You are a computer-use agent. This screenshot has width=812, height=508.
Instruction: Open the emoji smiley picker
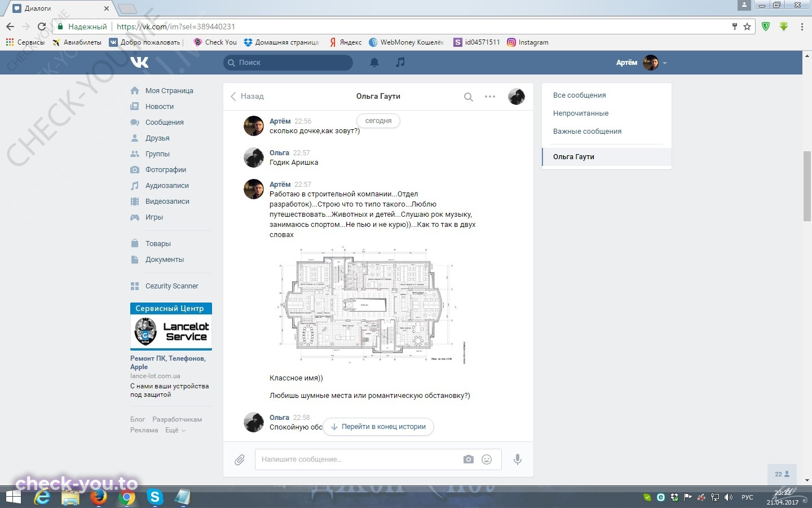487,459
